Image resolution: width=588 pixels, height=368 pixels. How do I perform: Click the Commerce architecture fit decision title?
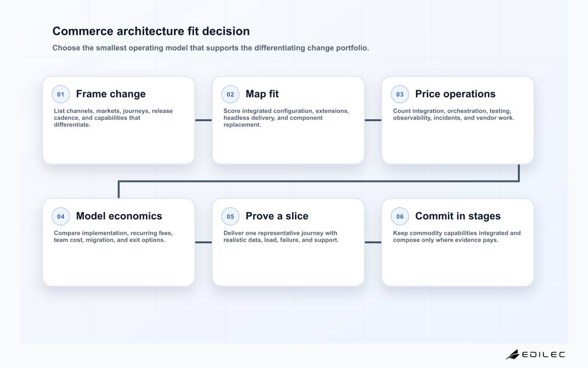click(151, 31)
